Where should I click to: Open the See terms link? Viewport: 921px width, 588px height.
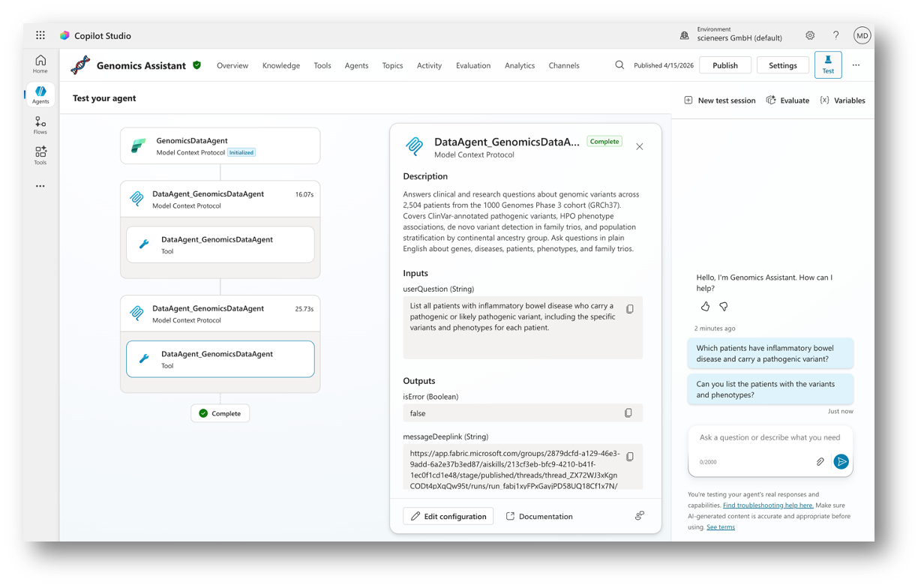coord(721,527)
